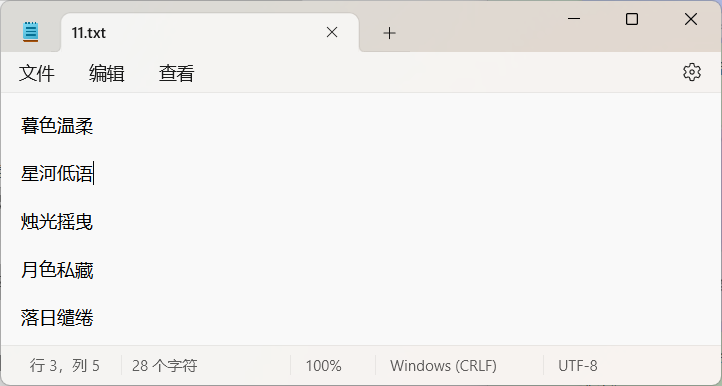Open the 查看 menu
This screenshot has height=386, width=722.
pyautogui.click(x=176, y=73)
